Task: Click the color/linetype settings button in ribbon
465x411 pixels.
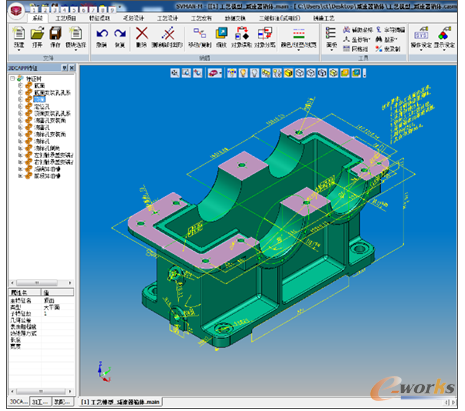Action: click(x=298, y=38)
